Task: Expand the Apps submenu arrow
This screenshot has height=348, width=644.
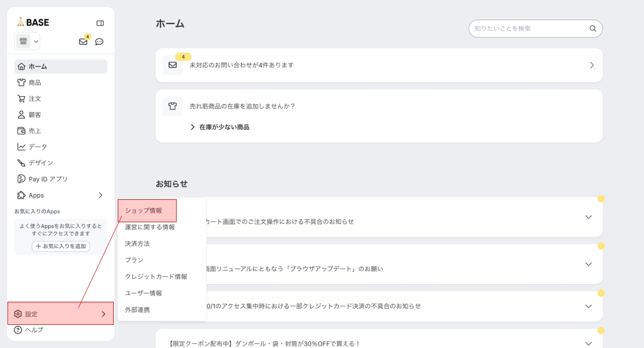Action: point(100,195)
